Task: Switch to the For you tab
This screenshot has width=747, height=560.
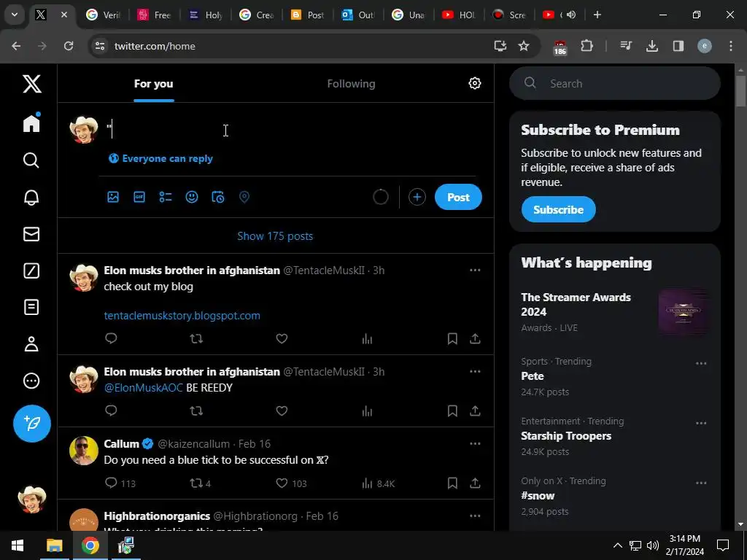Action: 153,84
